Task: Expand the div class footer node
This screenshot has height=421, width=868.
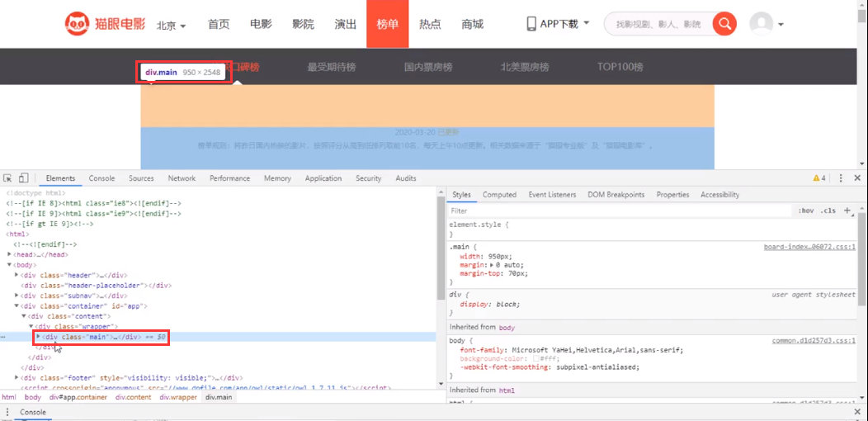Action: (17, 378)
